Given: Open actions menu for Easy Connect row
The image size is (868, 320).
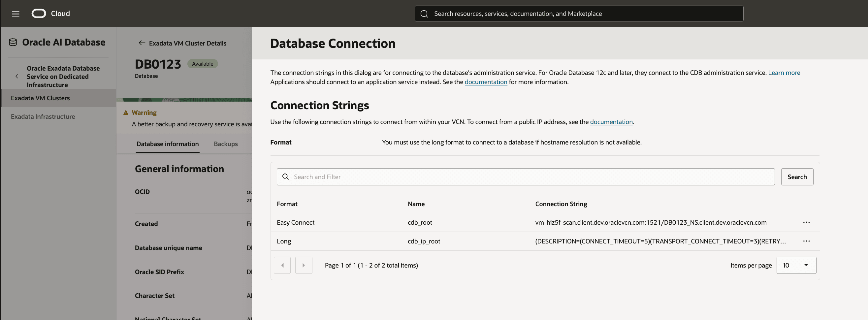Looking at the screenshot, I should coord(806,222).
